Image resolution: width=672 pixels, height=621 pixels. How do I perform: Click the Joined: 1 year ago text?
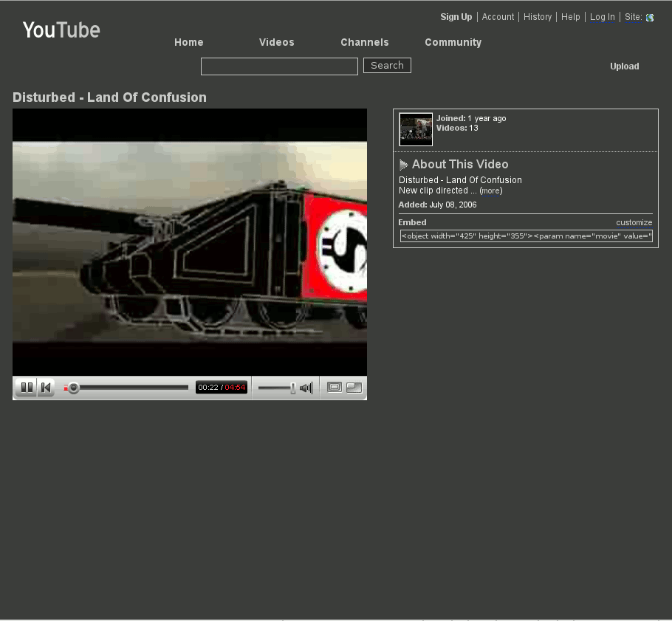coord(471,118)
